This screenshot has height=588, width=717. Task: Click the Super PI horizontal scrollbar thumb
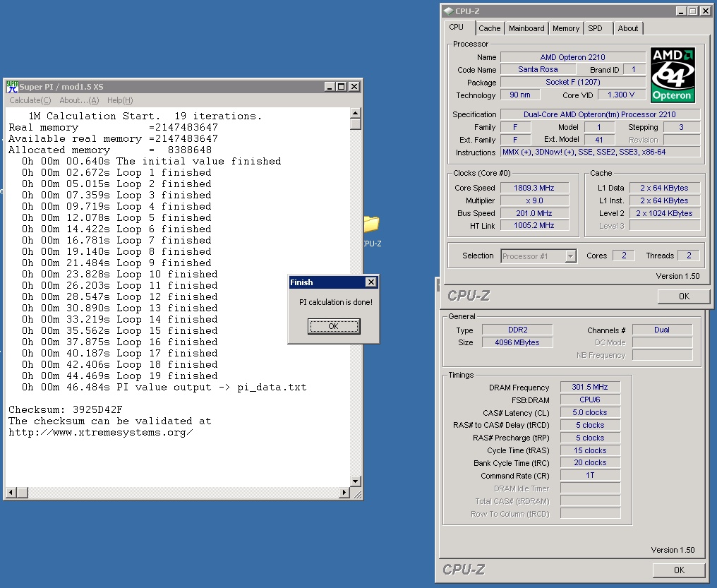click(23, 493)
